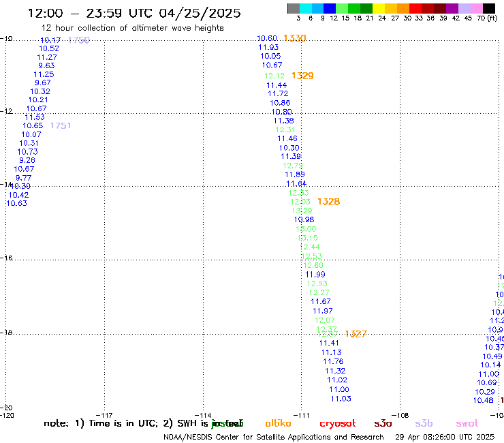This screenshot has height=443, width=504.
Task: Click the chart title with date 04/25/2025
Action: point(134,13)
